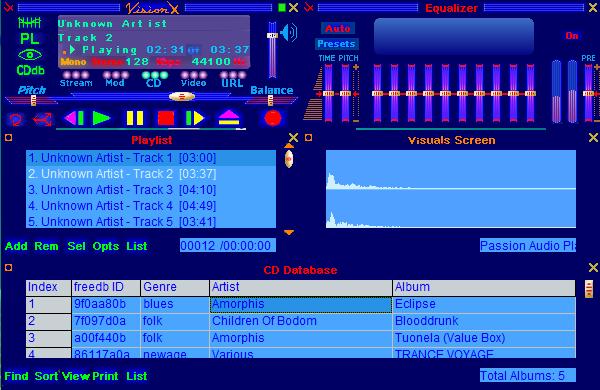
Task: Skip to the next track
Action: pos(195,118)
